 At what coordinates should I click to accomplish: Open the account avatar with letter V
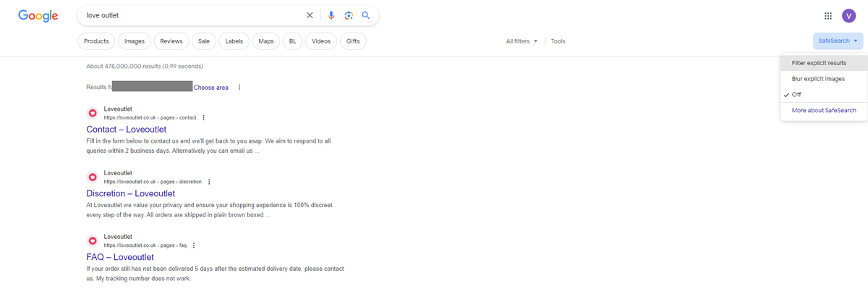pos(848,16)
